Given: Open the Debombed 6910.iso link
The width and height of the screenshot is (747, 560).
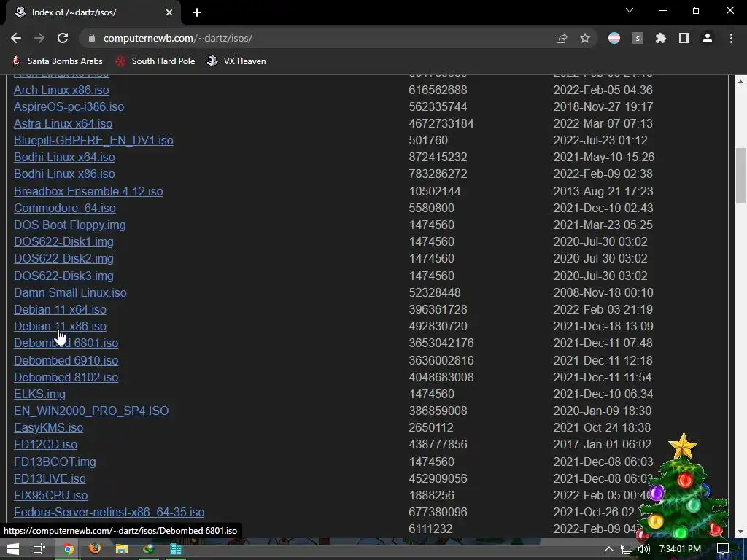Looking at the screenshot, I should pyautogui.click(x=66, y=360).
